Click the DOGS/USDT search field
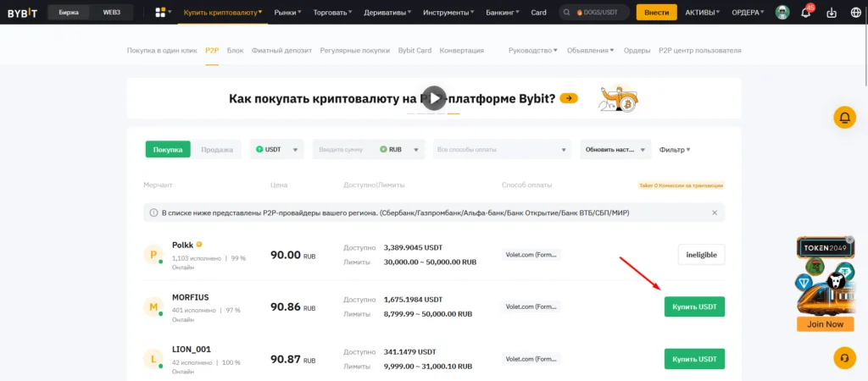 pos(594,12)
